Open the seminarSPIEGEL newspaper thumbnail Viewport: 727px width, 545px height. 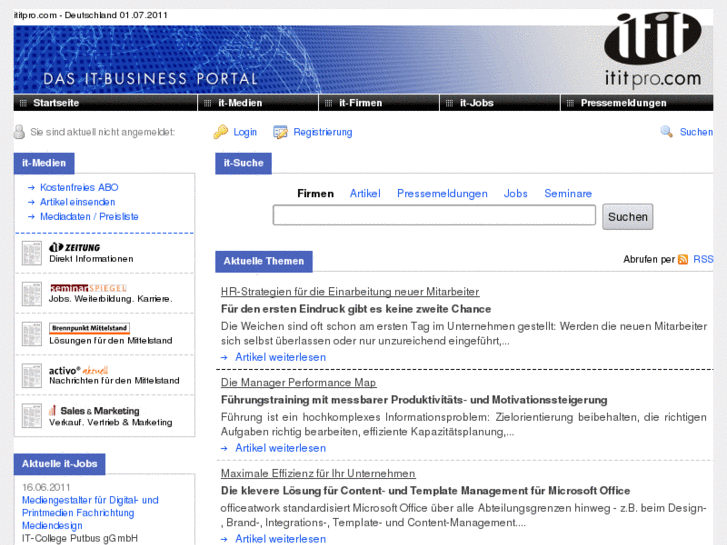[x=32, y=294]
